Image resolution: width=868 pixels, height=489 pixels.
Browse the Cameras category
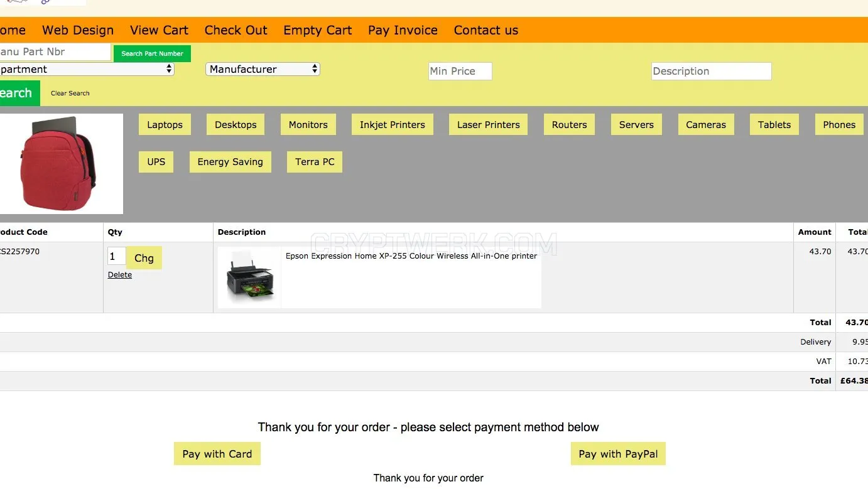coord(706,124)
